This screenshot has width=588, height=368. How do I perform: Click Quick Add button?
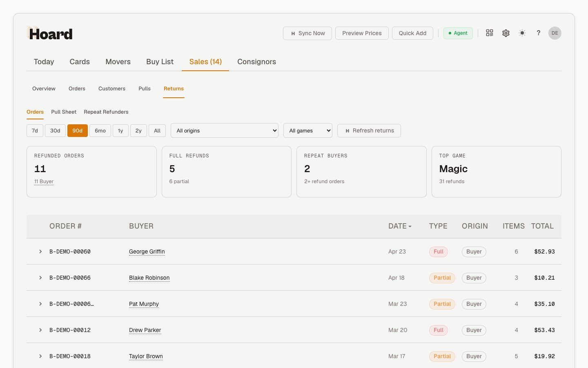tap(412, 33)
